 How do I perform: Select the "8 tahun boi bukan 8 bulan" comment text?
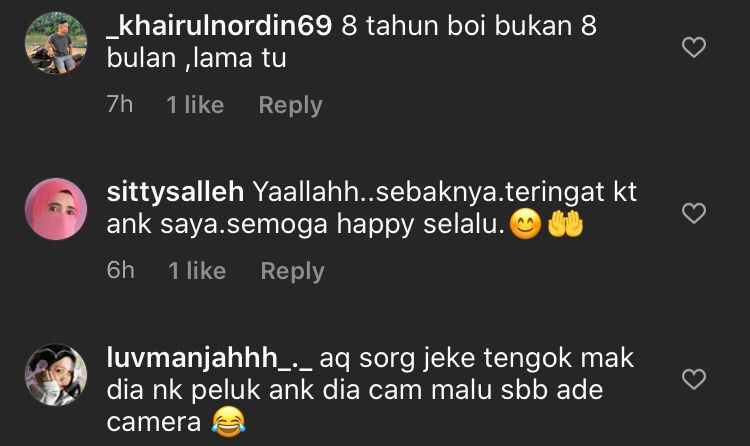click(352, 42)
